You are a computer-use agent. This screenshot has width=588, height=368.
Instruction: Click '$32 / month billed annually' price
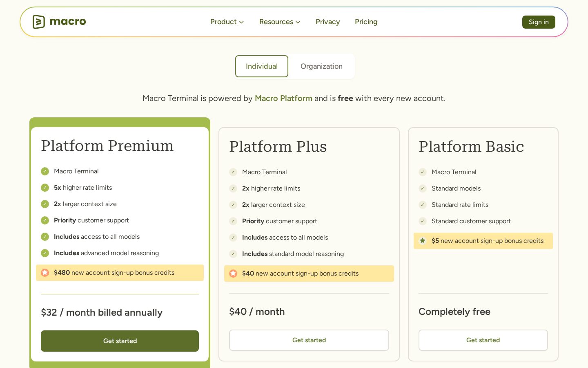(102, 312)
